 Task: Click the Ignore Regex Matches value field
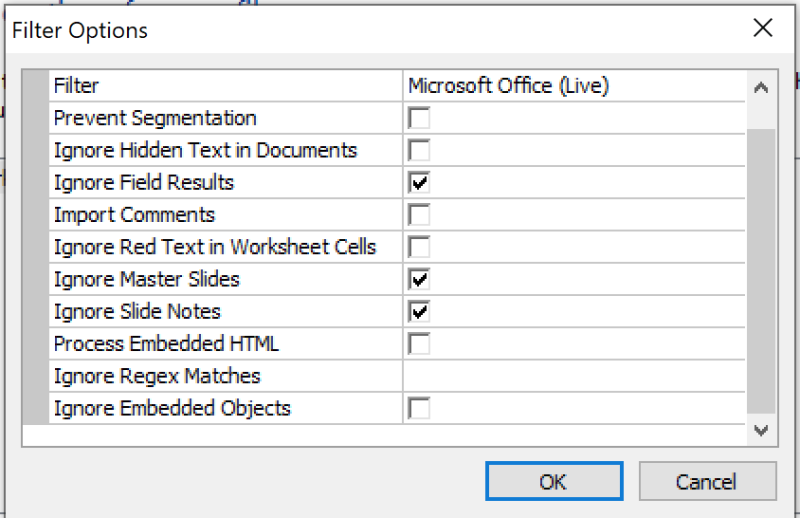pos(574,376)
